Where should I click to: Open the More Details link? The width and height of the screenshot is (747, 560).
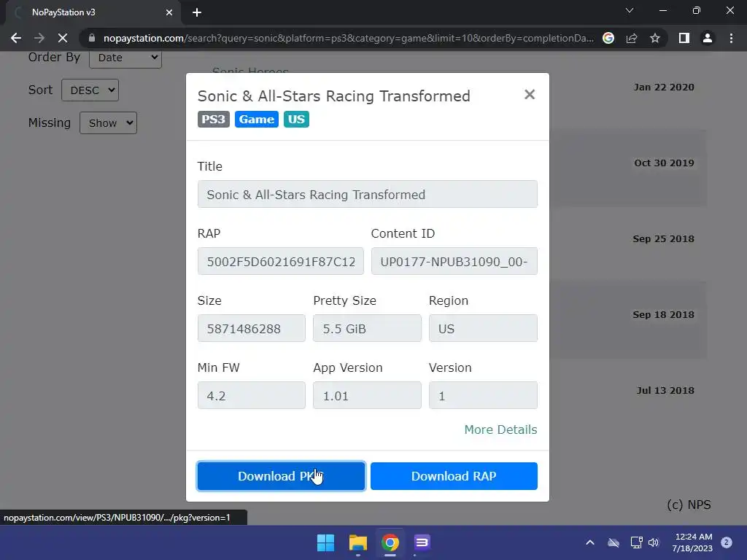click(x=500, y=429)
